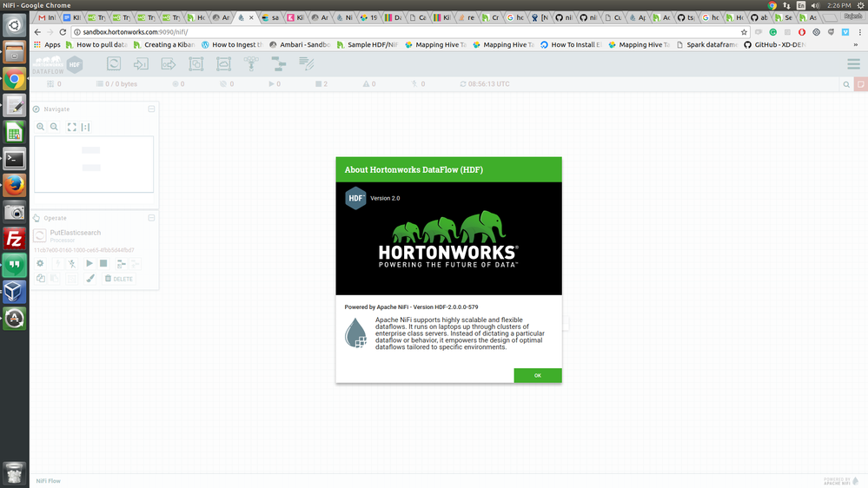Click the Paste icon in Operate panel

pos(55,279)
